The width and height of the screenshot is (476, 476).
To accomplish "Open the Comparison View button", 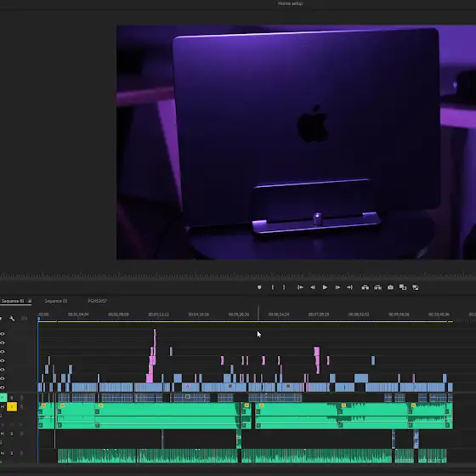I will 403,287.
